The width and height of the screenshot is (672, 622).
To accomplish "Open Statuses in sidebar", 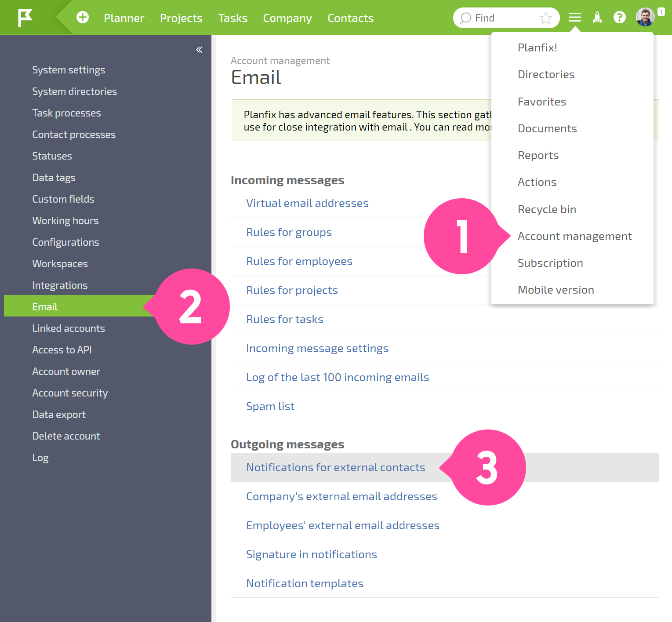I will tap(52, 156).
